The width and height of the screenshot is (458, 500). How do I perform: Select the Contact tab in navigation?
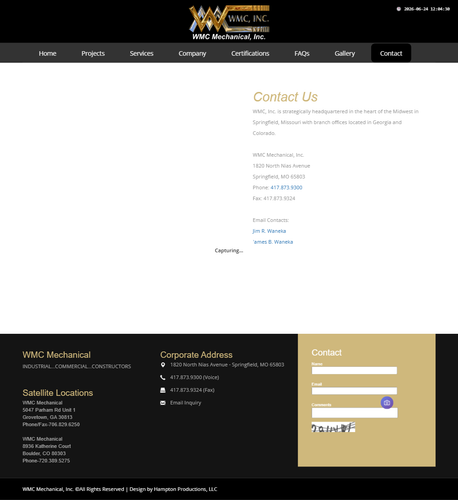391,53
